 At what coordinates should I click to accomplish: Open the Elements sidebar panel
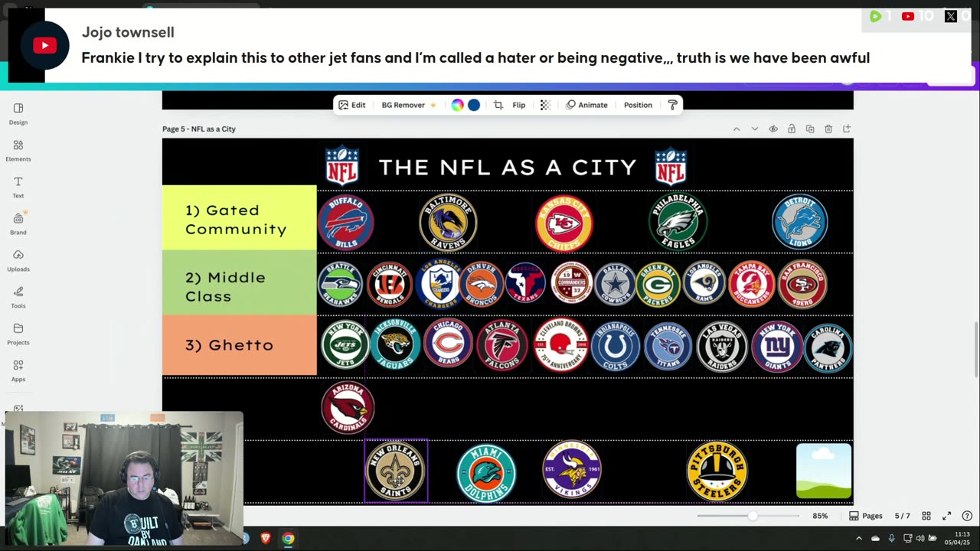tap(18, 151)
